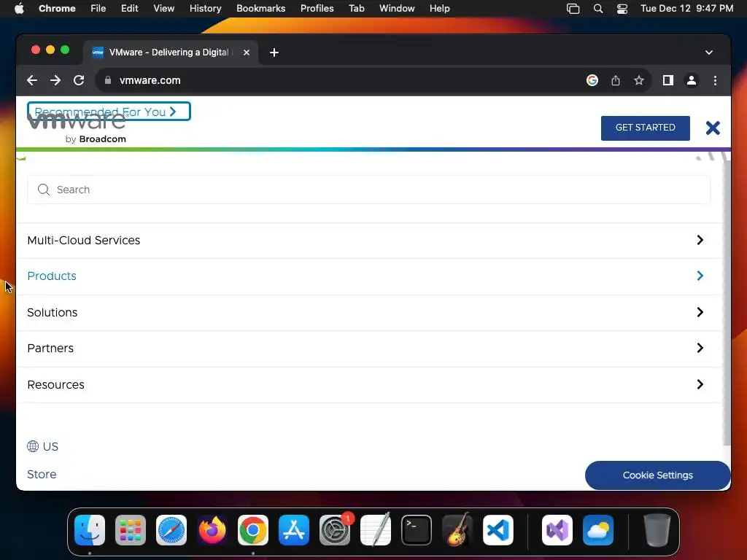
Task: Expand the Solutions chevron
Action: click(700, 312)
